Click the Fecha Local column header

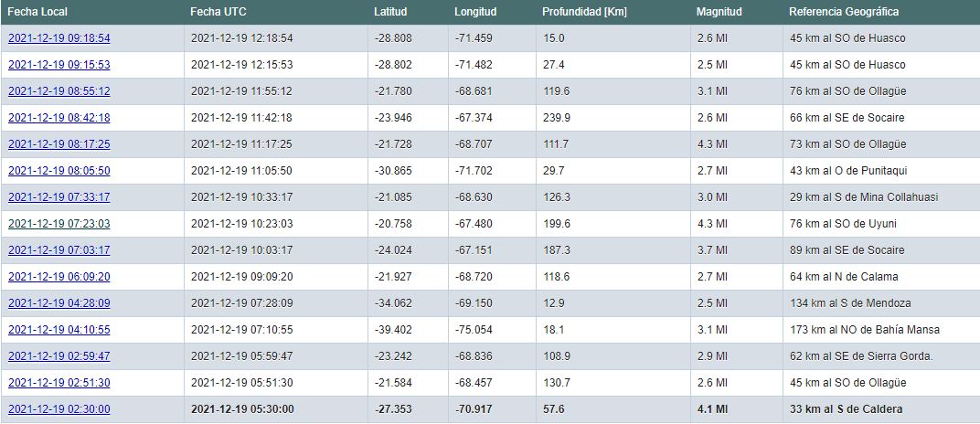tap(37, 12)
